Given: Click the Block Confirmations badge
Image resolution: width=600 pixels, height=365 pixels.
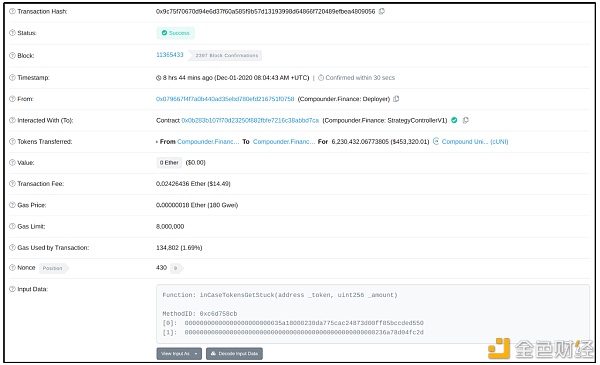Looking at the screenshot, I should 226,55.
